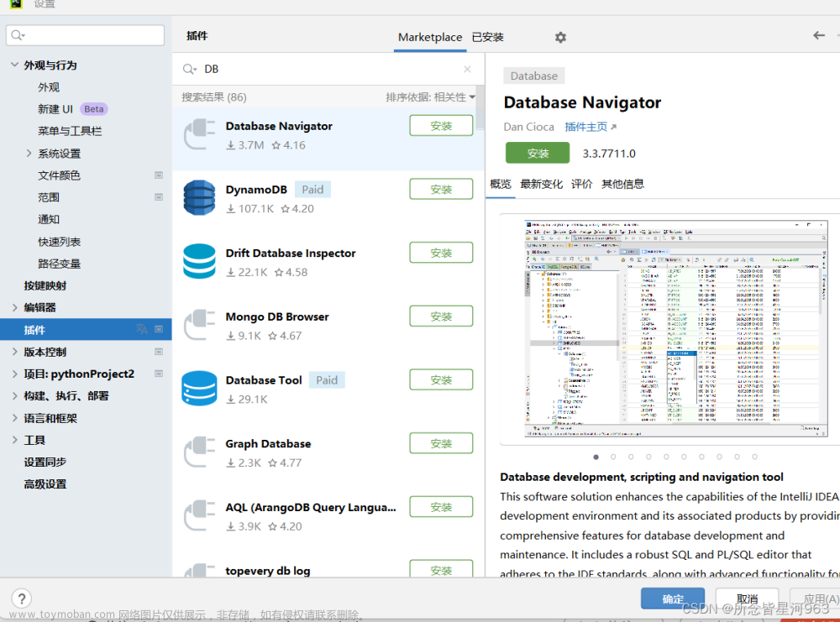Click the project-level icon beside 范围
840x622 pixels.
point(159,197)
